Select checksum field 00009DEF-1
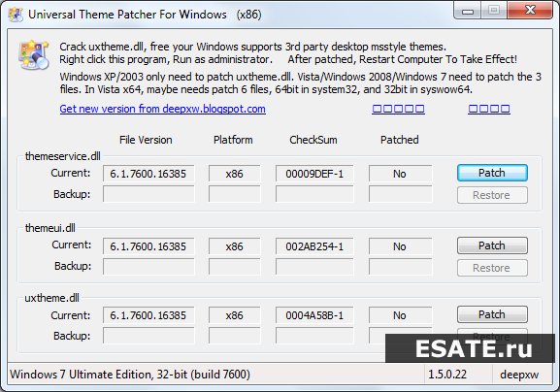Viewport: 560px width, 392px height. [314, 174]
